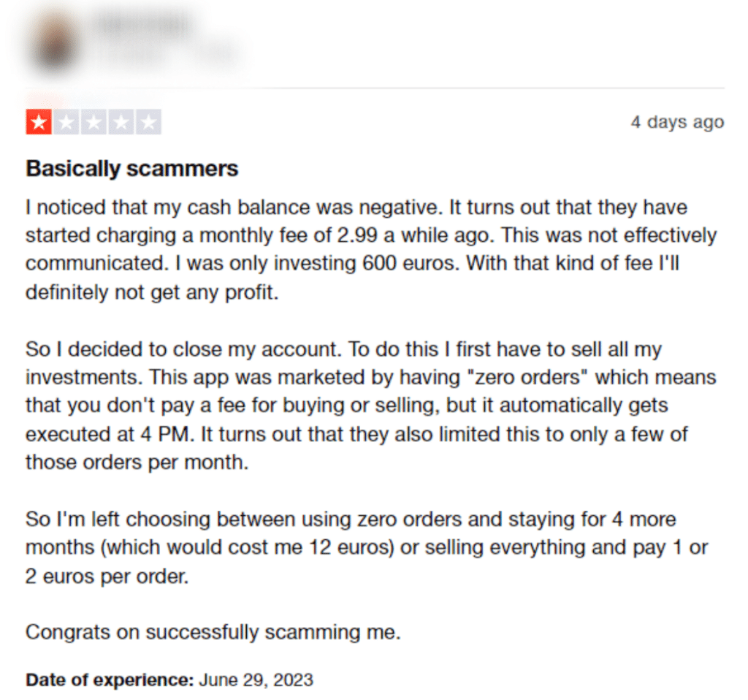Click the "Date of experience:" label
Screen dimensions: 748x700
coord(110,680)
